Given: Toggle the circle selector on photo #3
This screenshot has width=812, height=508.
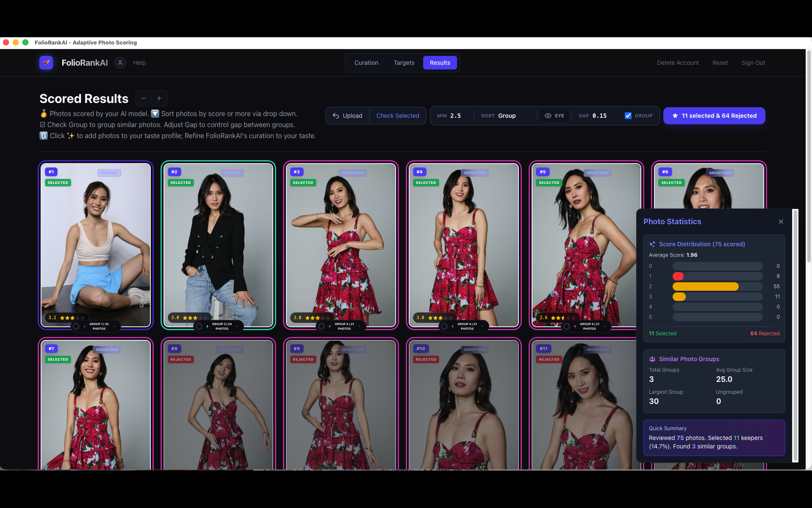Looking at the screenshot, I should coord(321,326).
